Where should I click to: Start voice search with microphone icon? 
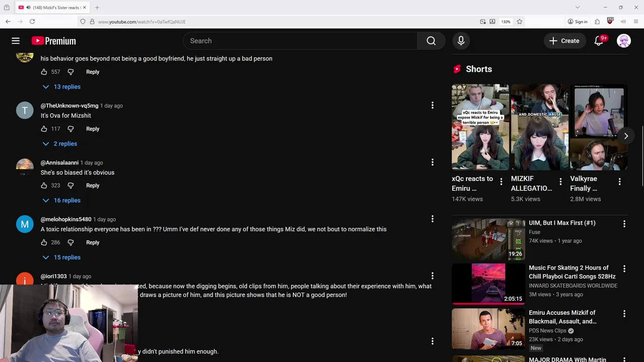[x=461, y=41]
